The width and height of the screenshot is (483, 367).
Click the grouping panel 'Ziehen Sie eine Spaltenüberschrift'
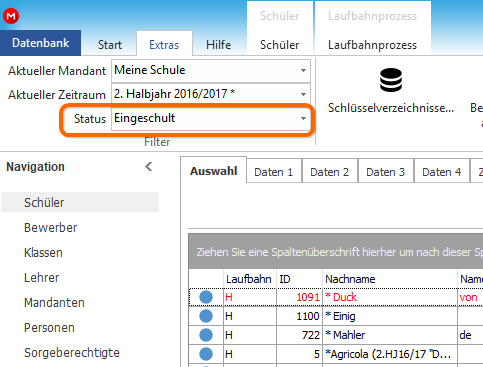point(336,252)
